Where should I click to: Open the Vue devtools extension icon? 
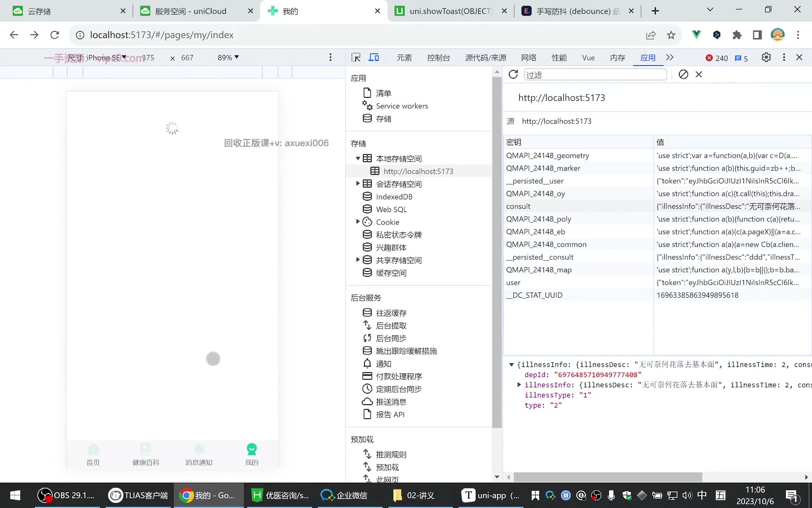click(696, 35)
